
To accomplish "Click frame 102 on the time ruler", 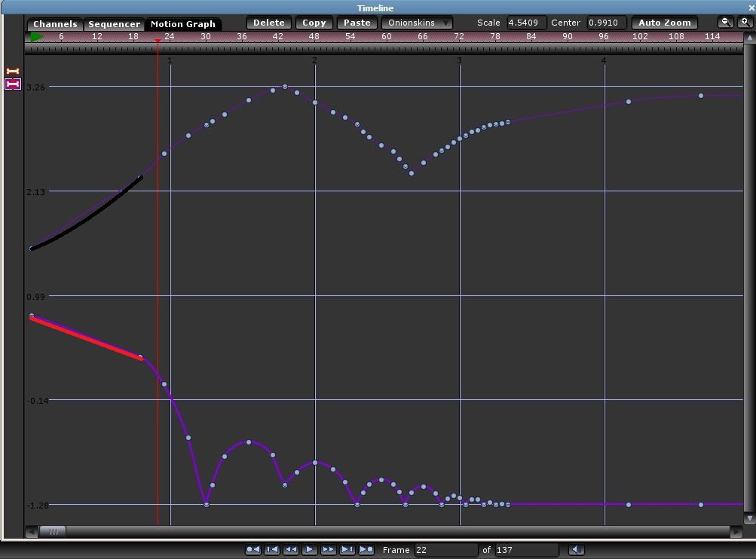I will click(640, 37).
